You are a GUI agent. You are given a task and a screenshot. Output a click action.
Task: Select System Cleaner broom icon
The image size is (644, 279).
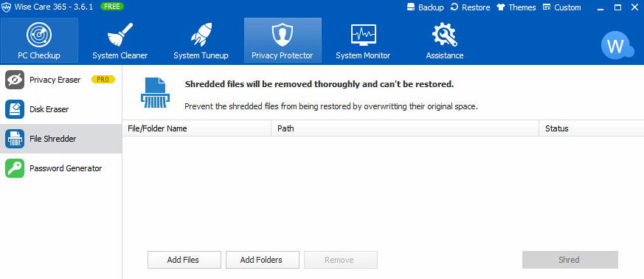[120, 35]
